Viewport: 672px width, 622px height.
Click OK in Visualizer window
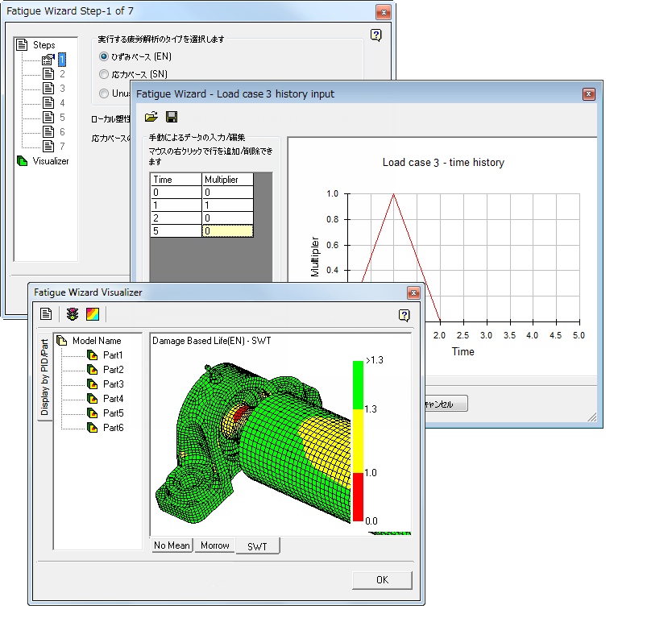382,580
